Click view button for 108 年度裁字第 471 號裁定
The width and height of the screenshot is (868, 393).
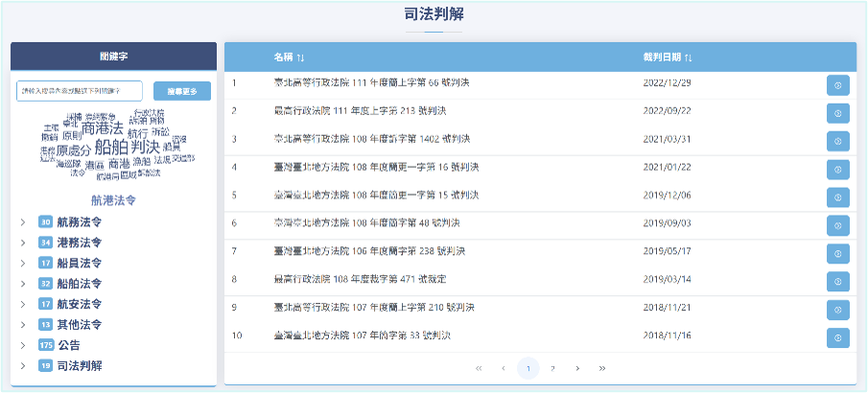click(837, 282)
